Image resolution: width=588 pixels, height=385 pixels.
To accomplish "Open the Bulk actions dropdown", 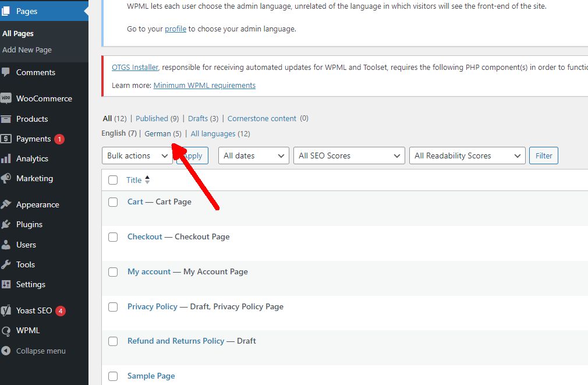I will point(137,156).
